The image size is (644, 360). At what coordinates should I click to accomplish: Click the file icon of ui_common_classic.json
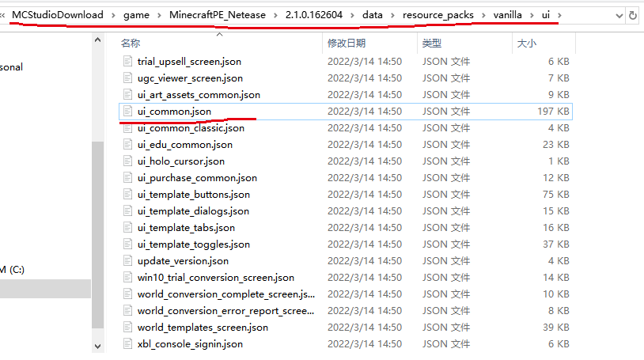tap(127, 128)
